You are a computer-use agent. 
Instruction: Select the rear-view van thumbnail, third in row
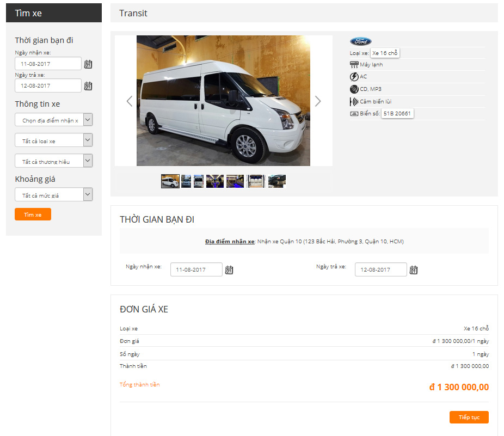point(199,181)
